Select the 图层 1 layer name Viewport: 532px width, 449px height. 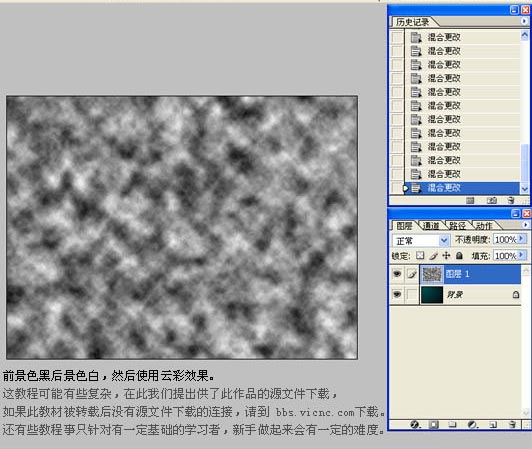point(457,274)
